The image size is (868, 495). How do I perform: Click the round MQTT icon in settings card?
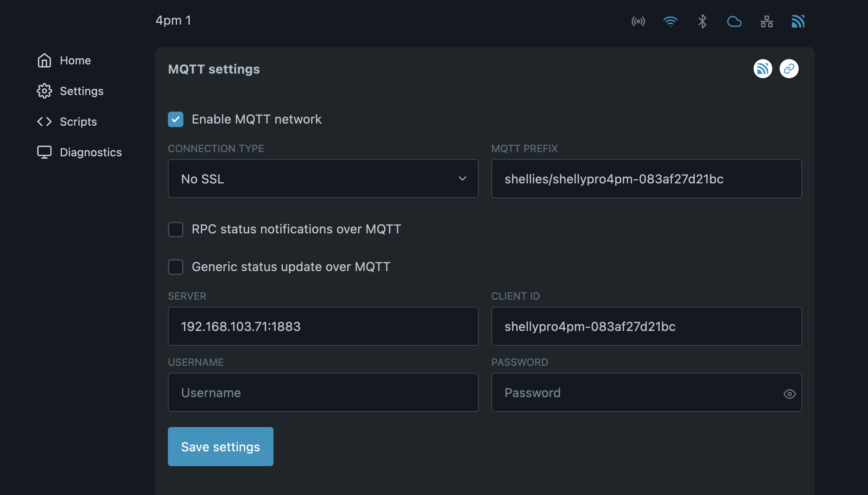763,69
